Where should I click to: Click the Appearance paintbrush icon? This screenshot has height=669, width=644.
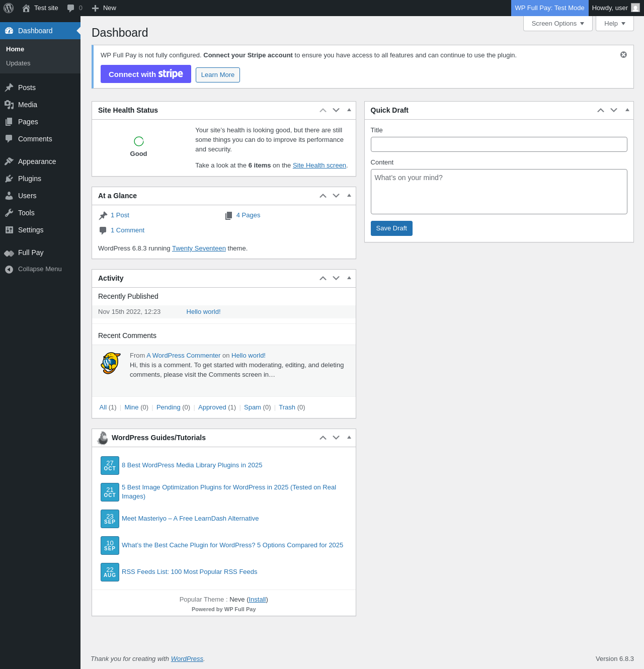click(9, 161)
